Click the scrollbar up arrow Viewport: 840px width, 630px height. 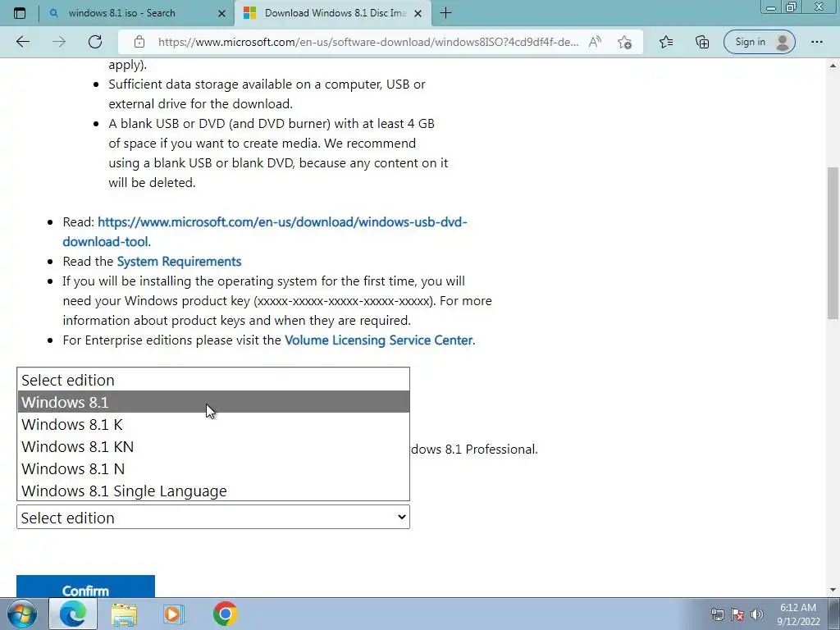833,66
